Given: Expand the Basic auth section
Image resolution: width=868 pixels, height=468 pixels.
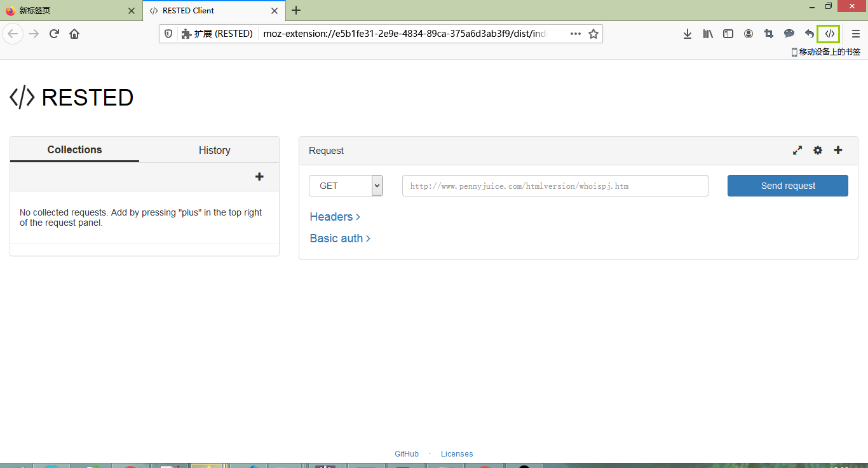Looking at the screenshot, I should tap(340, 238).
